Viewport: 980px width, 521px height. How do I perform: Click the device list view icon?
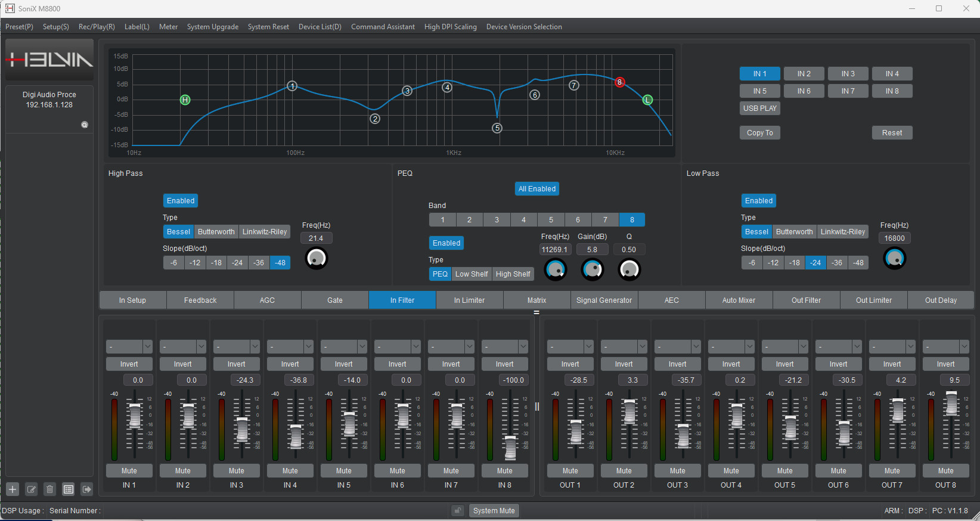pyautogui.click(x=69, y=489)
